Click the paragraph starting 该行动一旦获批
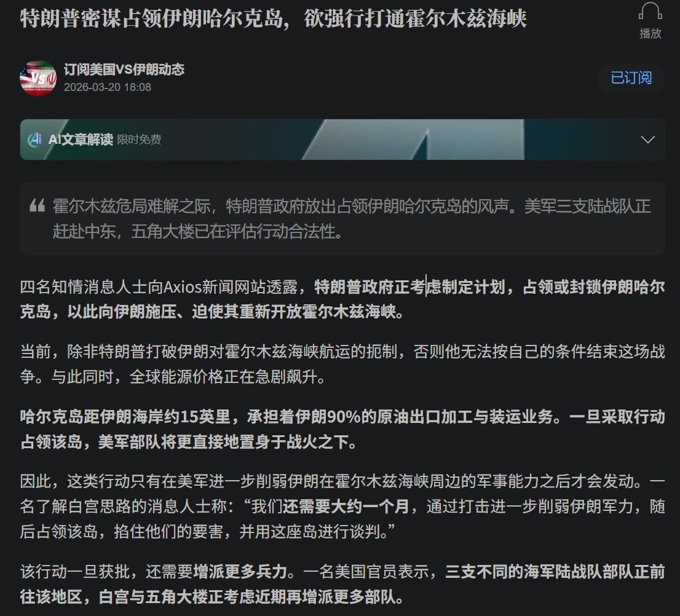680x616 pixels. coord(342,585)
